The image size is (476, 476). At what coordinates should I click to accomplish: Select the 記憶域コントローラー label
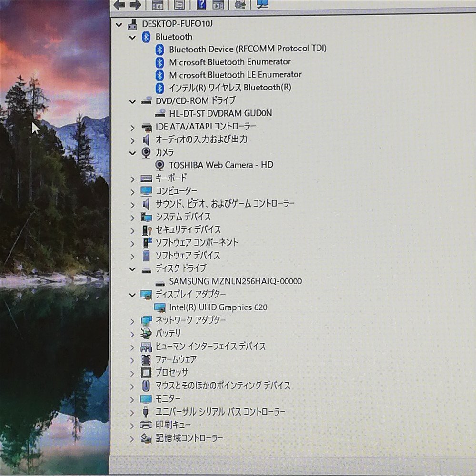pos(189,438)
